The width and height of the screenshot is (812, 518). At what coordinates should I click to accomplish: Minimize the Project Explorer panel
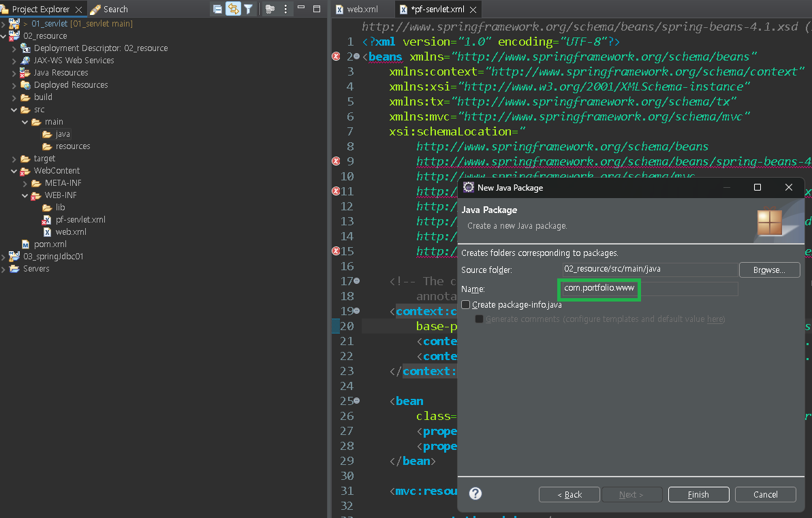click(x=302, y=10)
